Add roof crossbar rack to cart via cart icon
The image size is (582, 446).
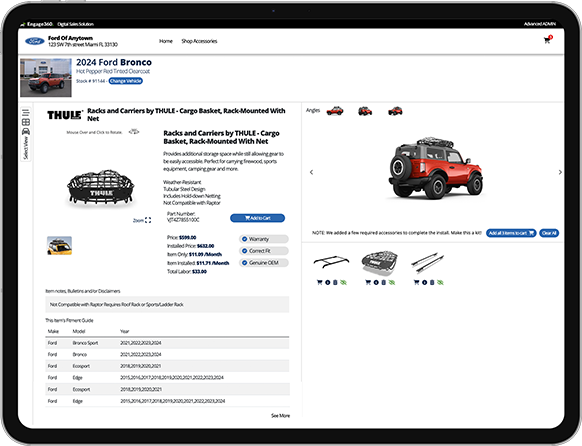tap(319, 282)
